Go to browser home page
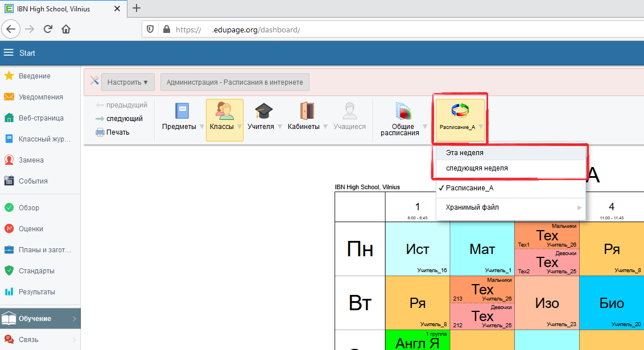The height and width of the screenshot is (350, 644). pos(66,29)
